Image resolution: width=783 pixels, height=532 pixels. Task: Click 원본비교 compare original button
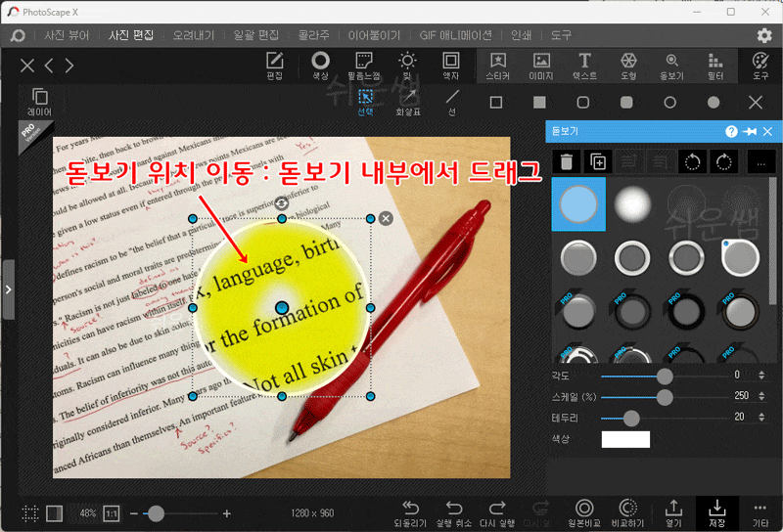click(583, 514)
